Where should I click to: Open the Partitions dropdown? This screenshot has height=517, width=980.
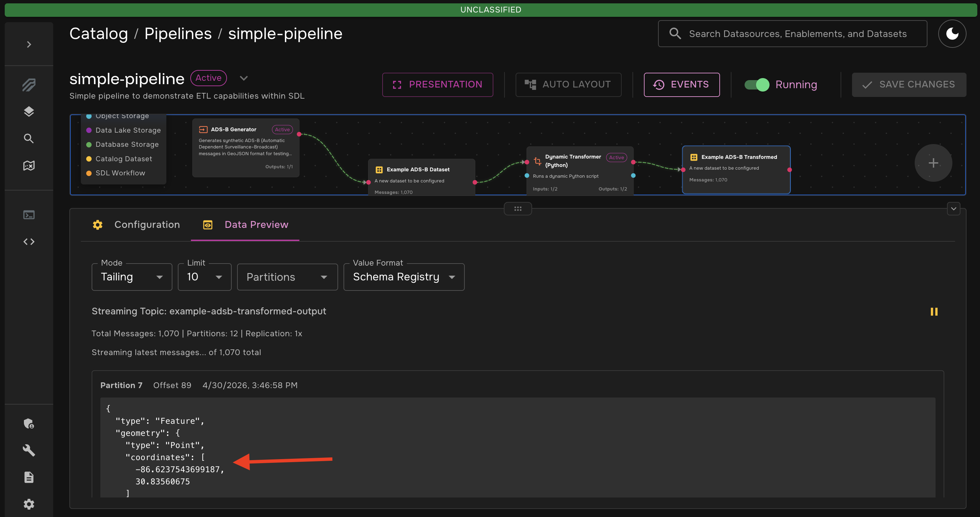(x=287, y=277)
